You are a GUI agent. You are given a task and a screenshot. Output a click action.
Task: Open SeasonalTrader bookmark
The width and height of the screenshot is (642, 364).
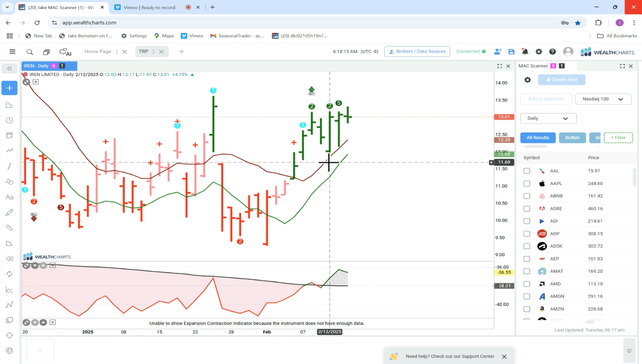237,36
